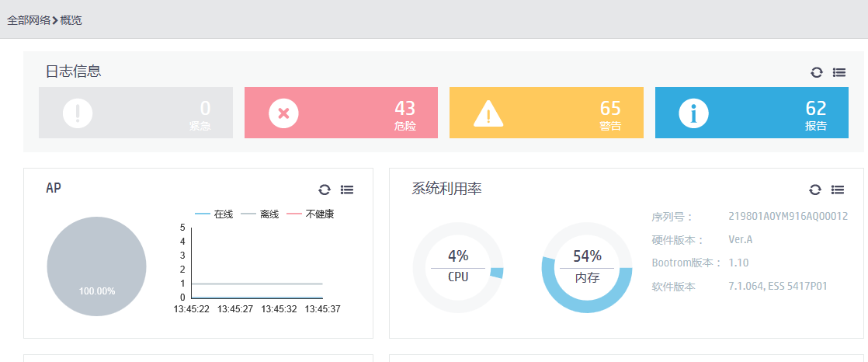Toggle the 不健康 legend series
The width and height of the screenshot is (868, 362).
click(x=311, y=214)
